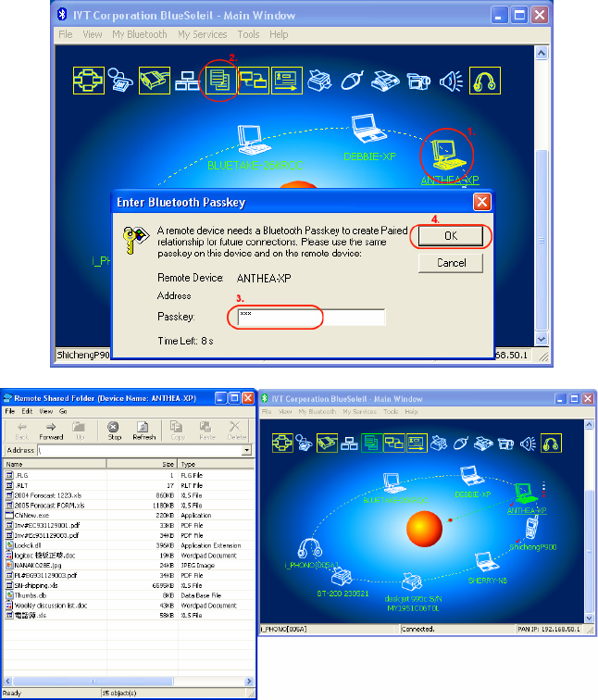Open the Address dropdown in Remote Shared Folder

246,450
